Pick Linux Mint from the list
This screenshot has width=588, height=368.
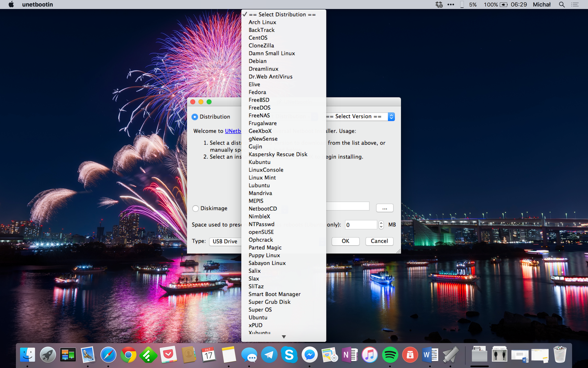click(x=284, y=177)
